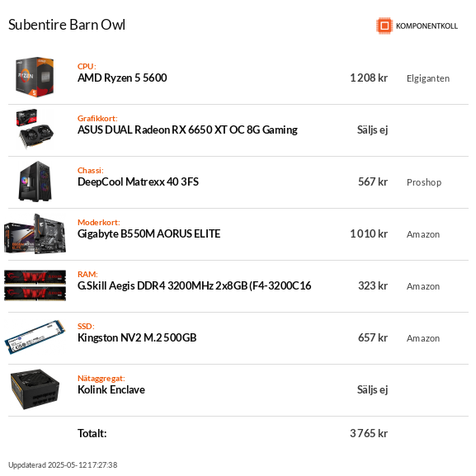476x476 pixels.
Task: Click the KOMPONENTKOLL brand text
Action: click(x=427, y=26)
